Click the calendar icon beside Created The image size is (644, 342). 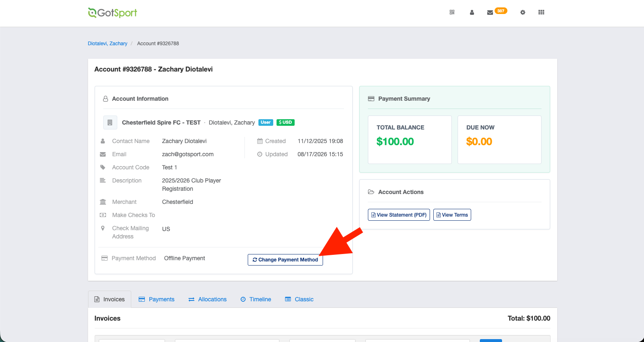260,141
